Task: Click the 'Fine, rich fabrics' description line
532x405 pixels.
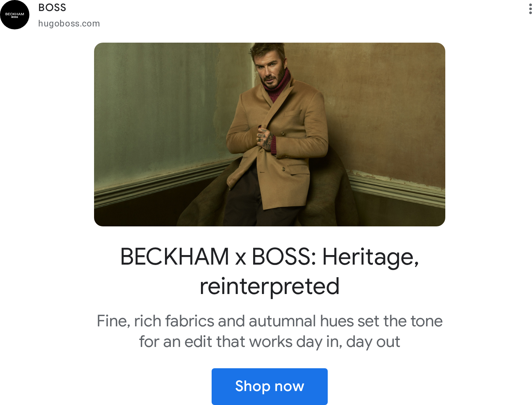Action: point(269,321)
